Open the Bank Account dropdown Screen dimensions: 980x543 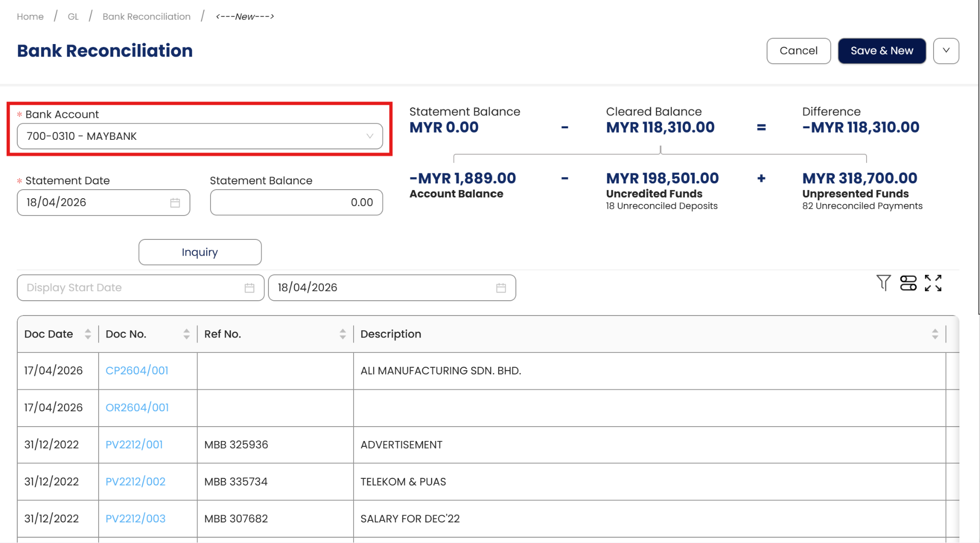[x=200, y=136]
